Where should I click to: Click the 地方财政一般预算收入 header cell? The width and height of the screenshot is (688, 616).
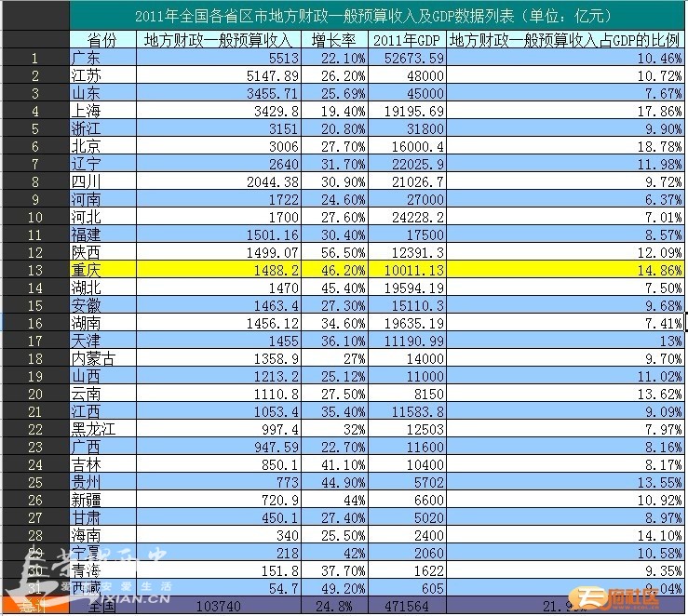218,41
